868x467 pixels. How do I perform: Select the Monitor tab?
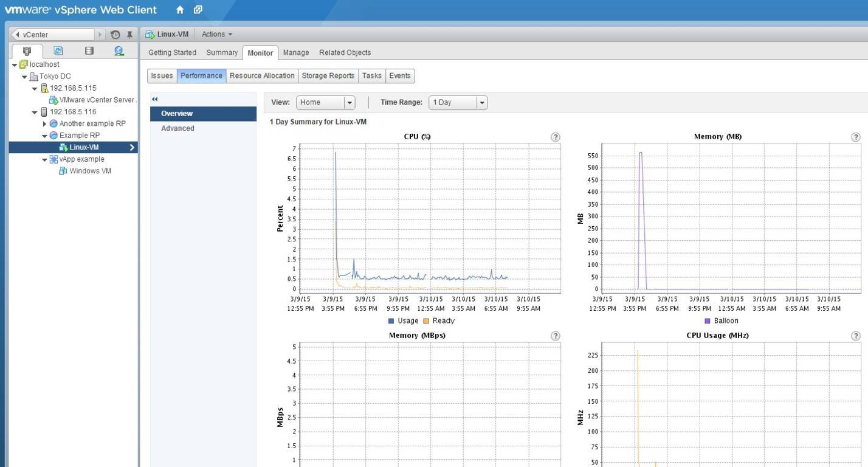(x=260, y=53)
